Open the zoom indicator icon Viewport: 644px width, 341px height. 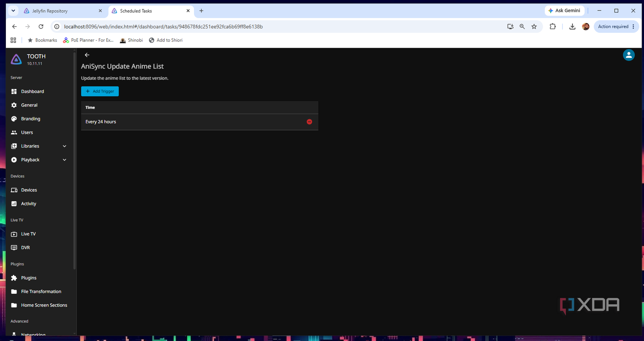[522, 27]
